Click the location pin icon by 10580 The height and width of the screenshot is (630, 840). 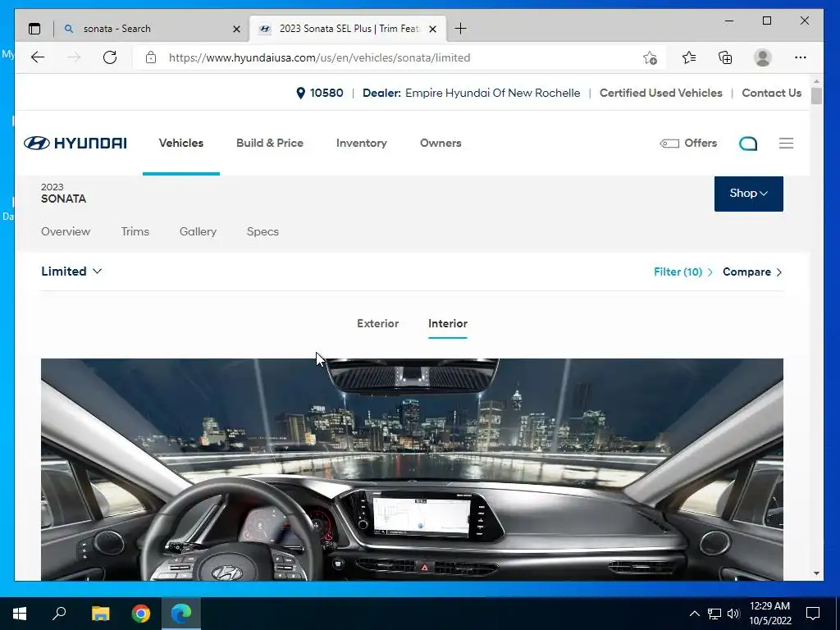[300, 94]
